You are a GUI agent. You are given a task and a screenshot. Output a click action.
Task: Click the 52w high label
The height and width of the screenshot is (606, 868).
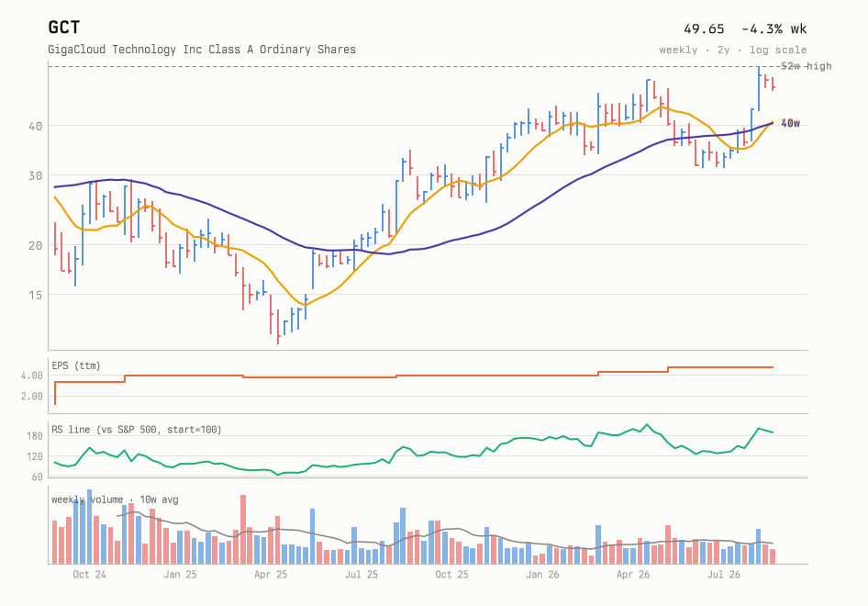point(806,66)
